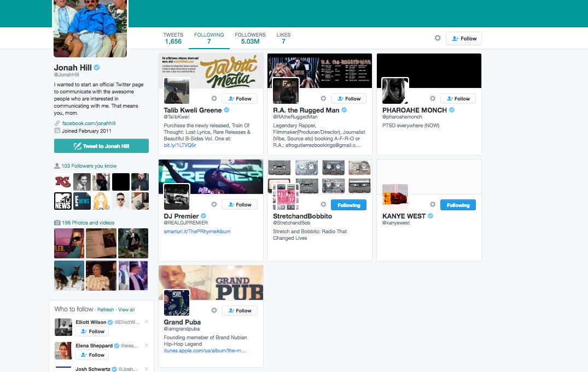Dismiss Elena Sheppard suggestion with X
Viewport: 588px width, 372px height.
coord(146,345)
